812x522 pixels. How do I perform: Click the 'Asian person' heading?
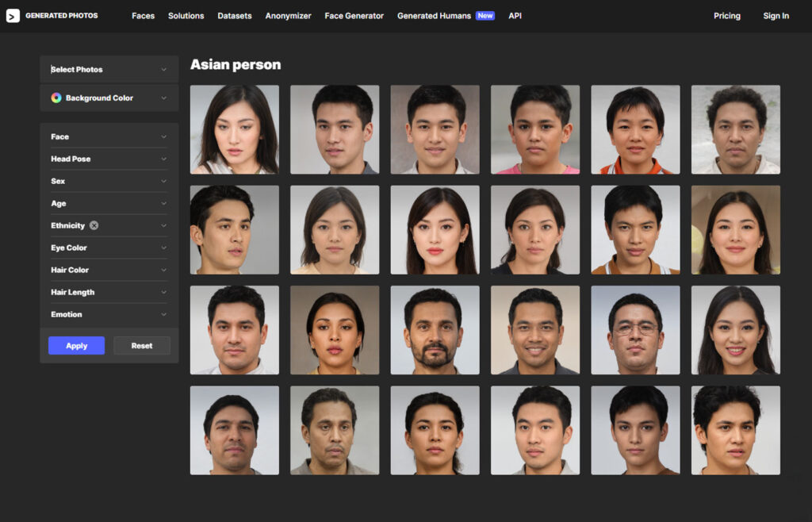point(236,65)
